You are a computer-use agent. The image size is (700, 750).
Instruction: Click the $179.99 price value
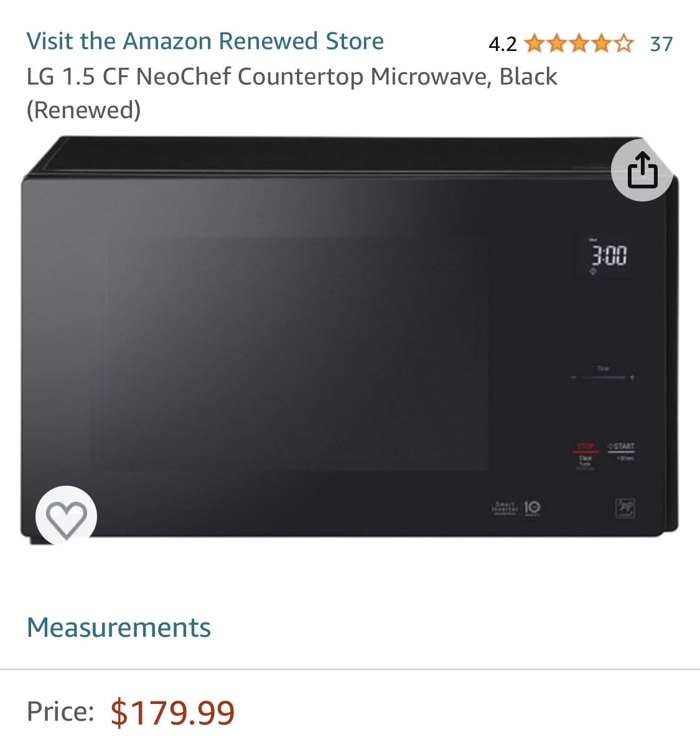(172, 713)
